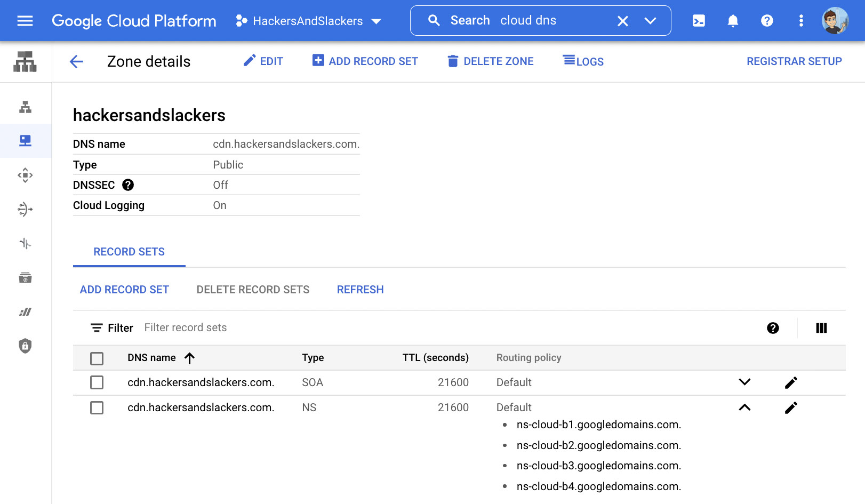Click the cdn.hackersandslackers.com. DNS name value in zone details
This screenshot has width=865, height=504.
click(286, 144)
